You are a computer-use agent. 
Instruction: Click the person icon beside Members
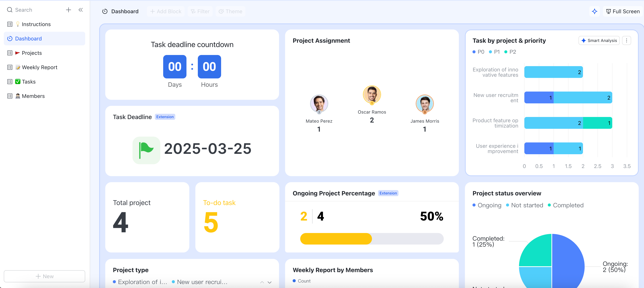pos(18,96)
